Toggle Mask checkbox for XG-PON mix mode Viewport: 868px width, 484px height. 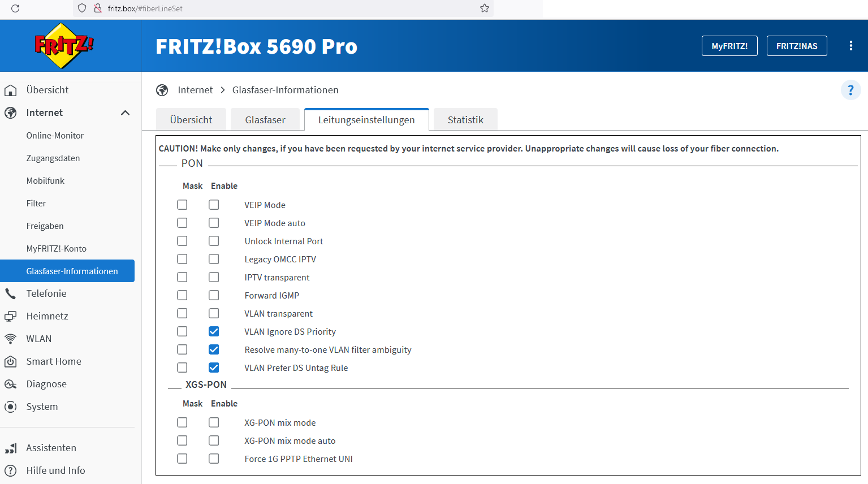[x=182, y=422]
